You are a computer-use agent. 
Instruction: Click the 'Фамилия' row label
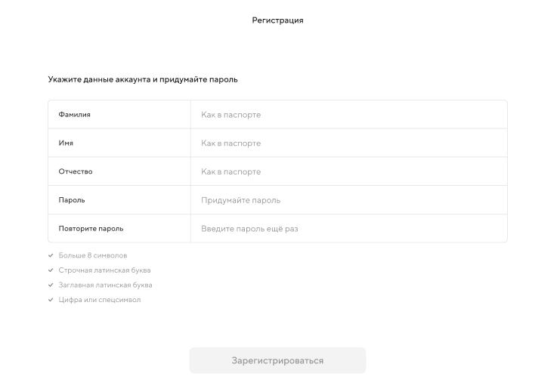(x=75, y=115)
